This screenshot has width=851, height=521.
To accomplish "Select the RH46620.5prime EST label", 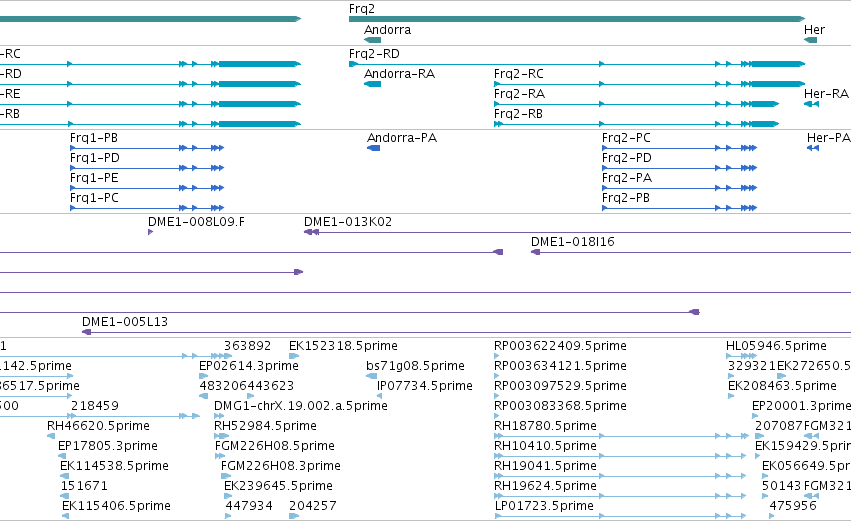I will (98, 426).
